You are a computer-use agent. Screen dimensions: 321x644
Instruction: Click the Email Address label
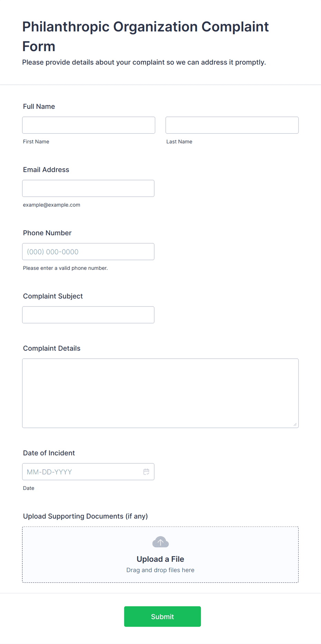tap(46, 170)
